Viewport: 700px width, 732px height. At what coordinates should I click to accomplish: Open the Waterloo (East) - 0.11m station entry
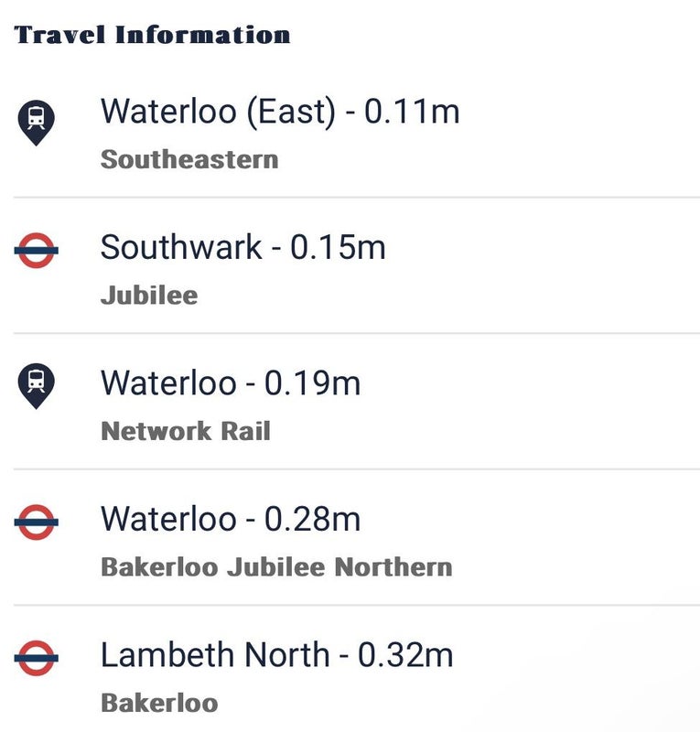[279, 113]
